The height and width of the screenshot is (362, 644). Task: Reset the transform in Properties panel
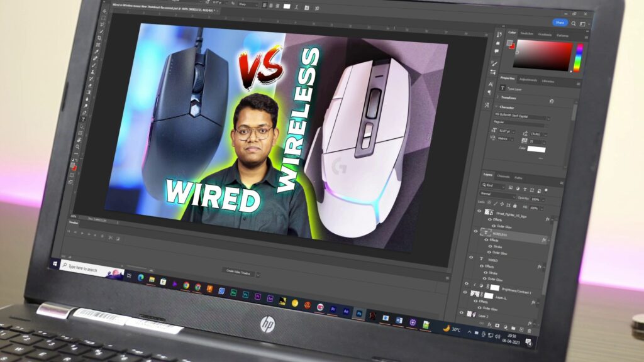[551, 101]
